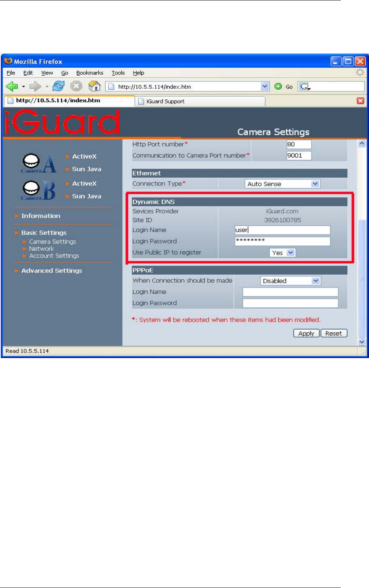Click the iGuard.com service provider text

pyautogui.click(x=282, y=211)
